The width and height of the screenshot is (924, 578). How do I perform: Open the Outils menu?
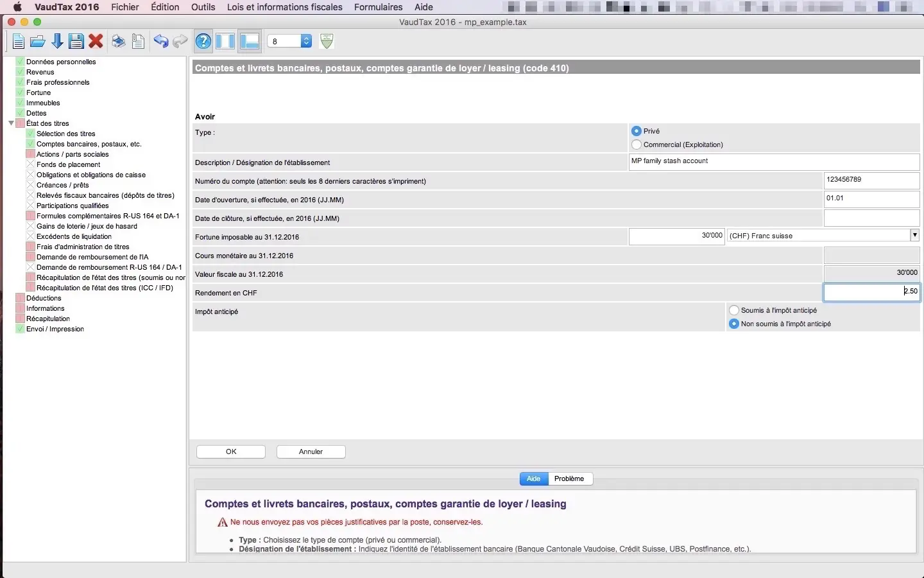pos(203,7)
